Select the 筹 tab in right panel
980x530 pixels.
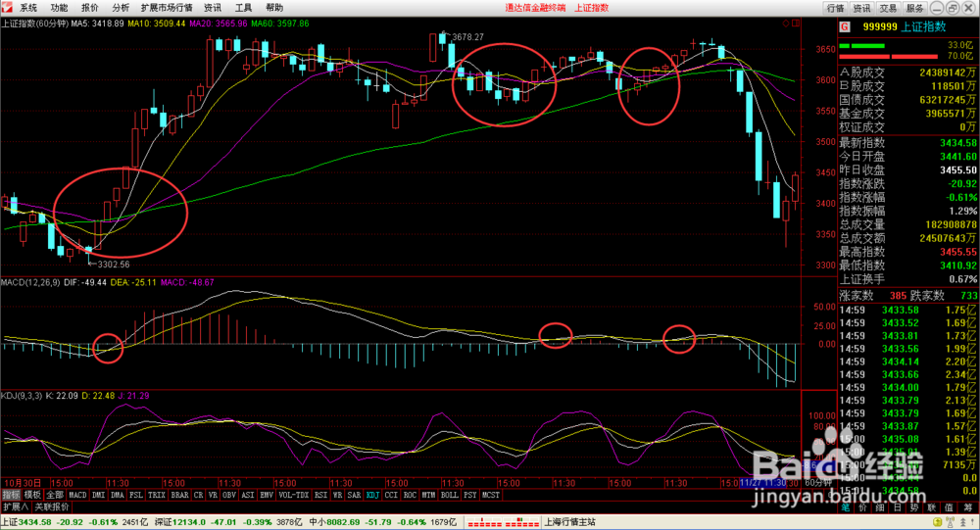967,507
